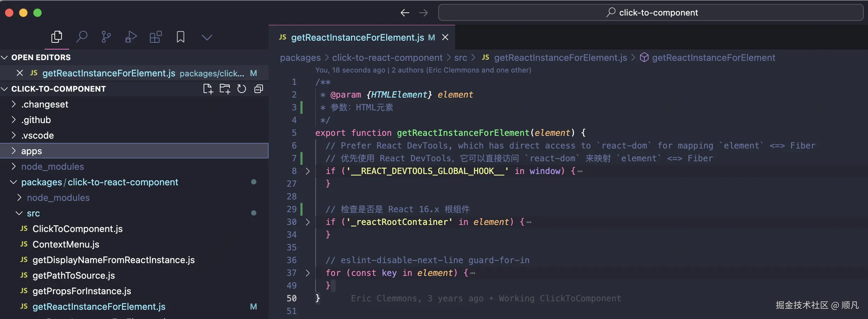Viewport: 868px width, 319px height.
Task: Show additional views chevron in activity bar
Action: pyautogui.click(x=207, y=37)
